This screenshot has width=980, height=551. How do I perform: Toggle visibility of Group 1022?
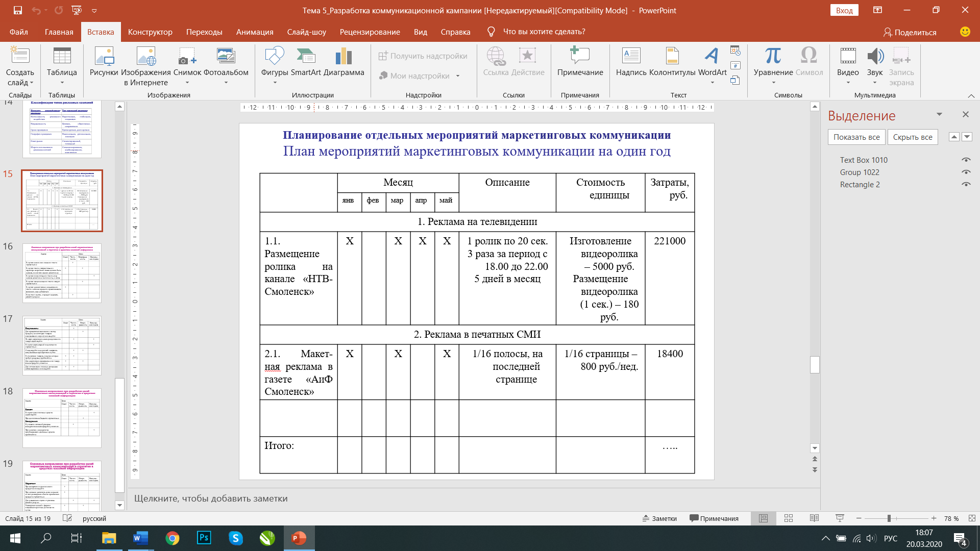pos(966,172)
